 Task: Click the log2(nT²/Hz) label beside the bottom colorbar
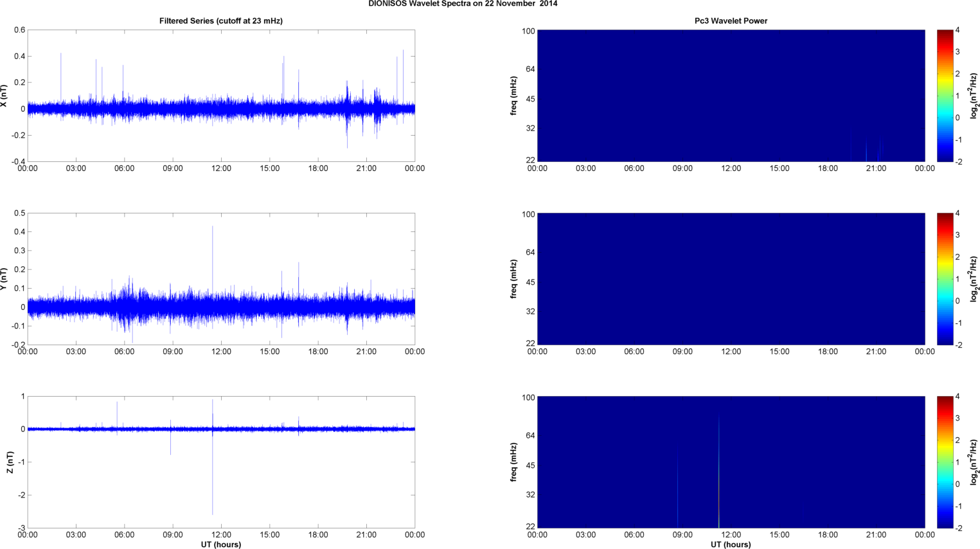pos(974,462)
